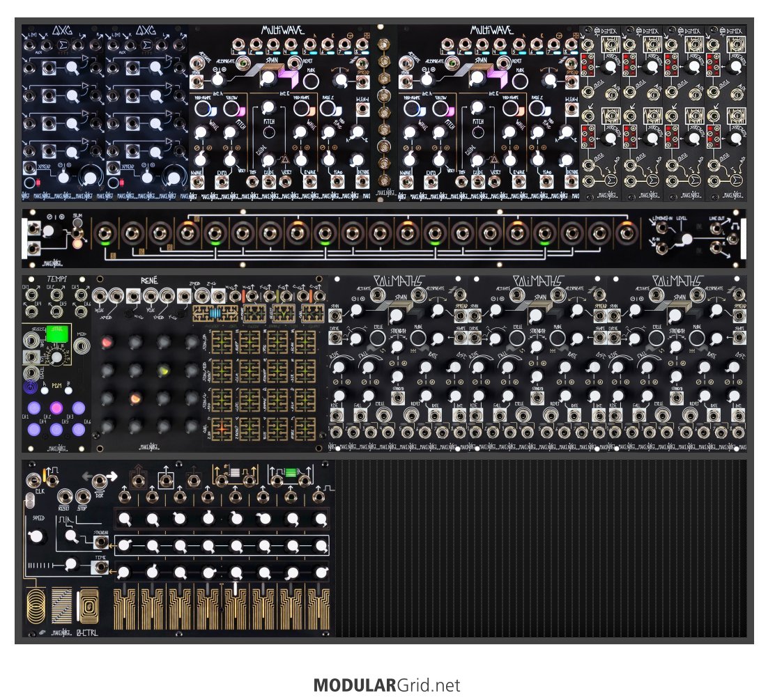Tap the 0-CTRL circular rings touch plate
Image resolution: width=775 pixels, height=700 pixels.
pos(35,605)
